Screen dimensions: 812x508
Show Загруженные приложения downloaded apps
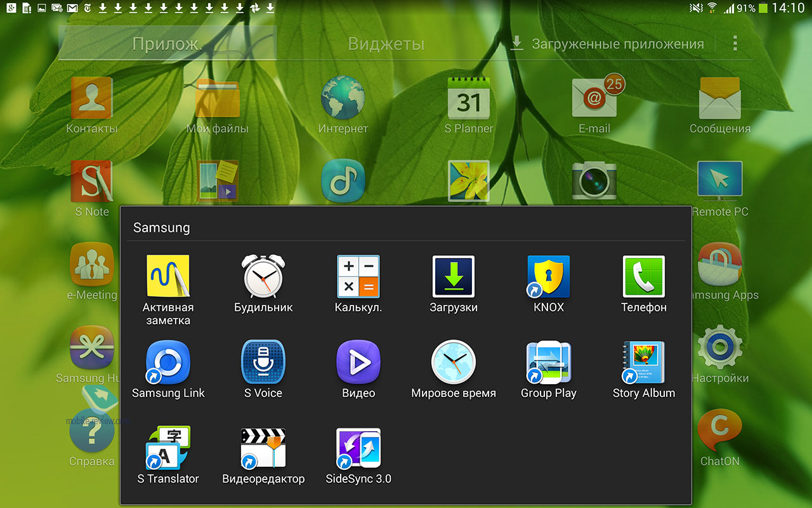[607, 44]
